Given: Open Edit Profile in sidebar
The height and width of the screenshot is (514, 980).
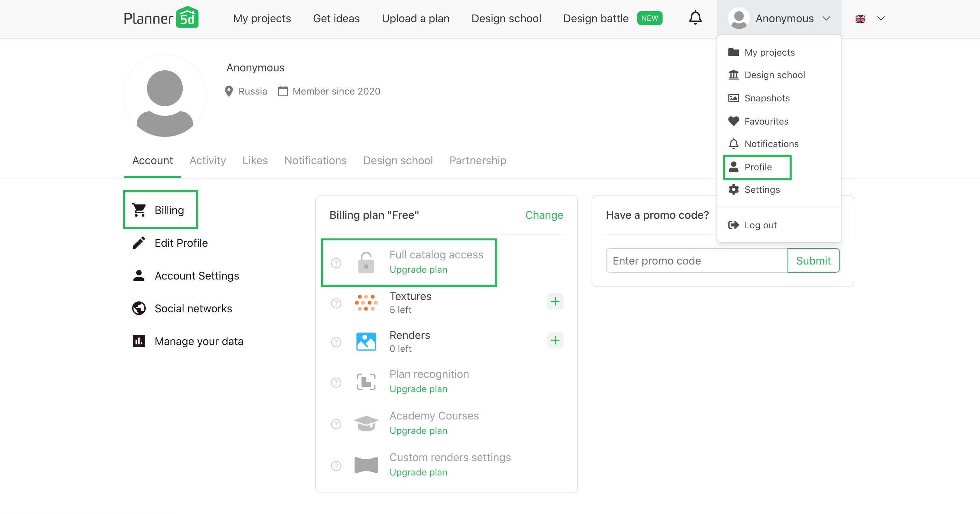Looking at the screenshot, I should (x=181, y=243).
